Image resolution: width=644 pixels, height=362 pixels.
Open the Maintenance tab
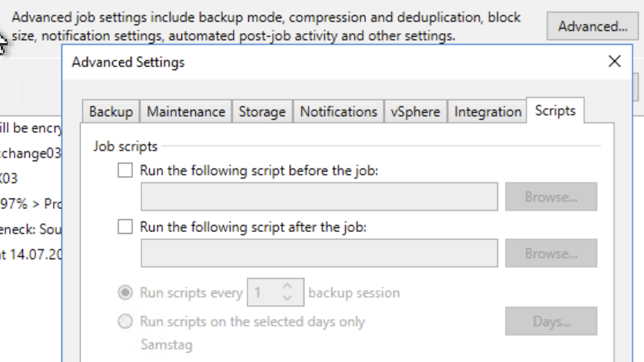[x=186, y=111]
